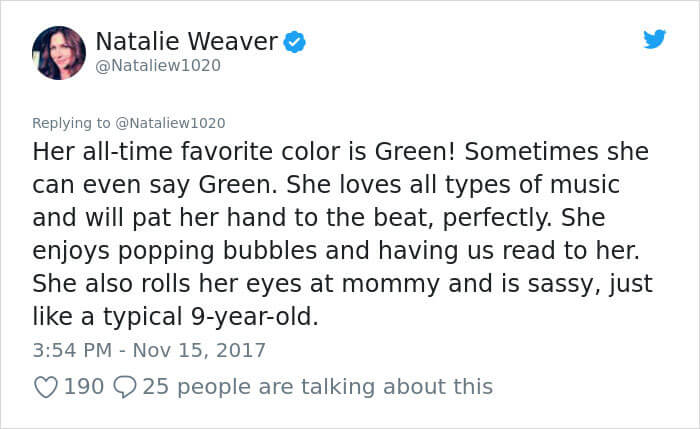The height and width of the screenshot is (429, 700).
Task: Click the Twitter bird logo
Action: click(x=654, y=39)
